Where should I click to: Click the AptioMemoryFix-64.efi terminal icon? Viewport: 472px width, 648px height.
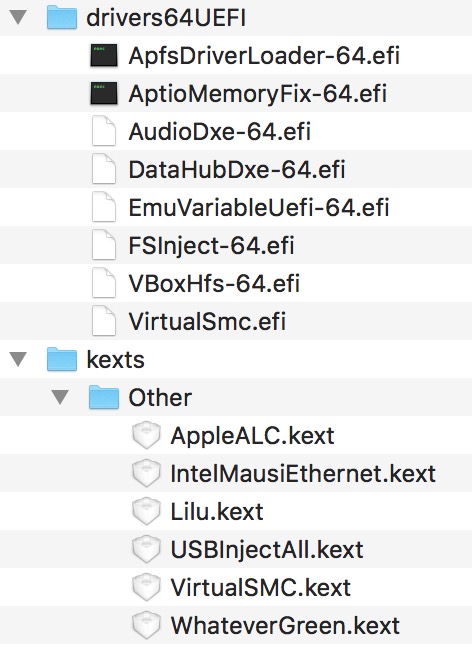pos(104,93)
